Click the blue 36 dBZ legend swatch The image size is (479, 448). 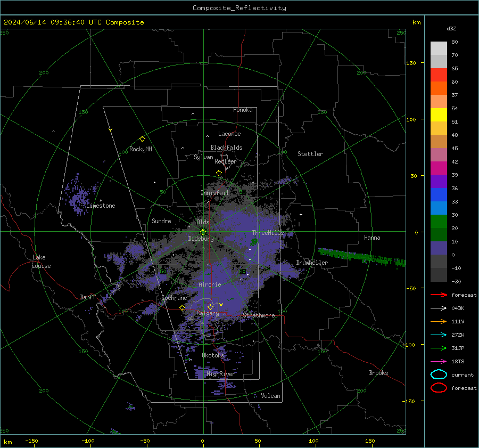[439, 194]
